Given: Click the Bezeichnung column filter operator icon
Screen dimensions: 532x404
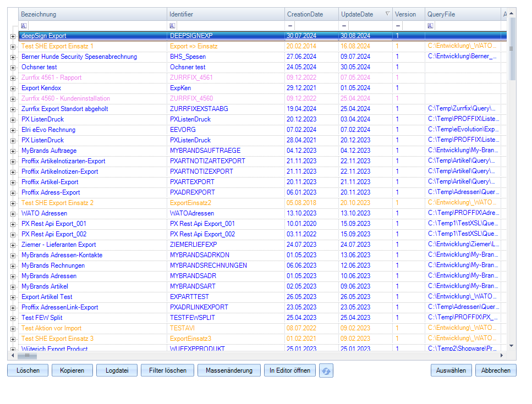Looking at the screenshot, I should pyautogui.click(x=24, y=26).
